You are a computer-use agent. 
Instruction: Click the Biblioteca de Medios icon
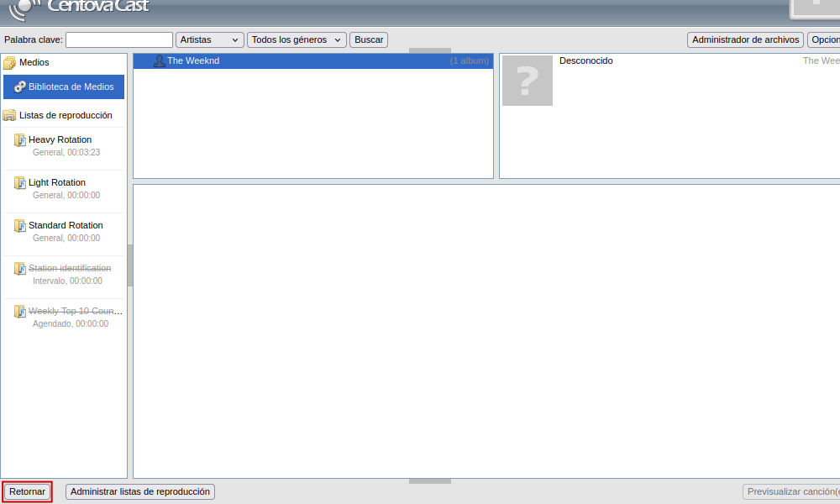click(x=20, y=87)
